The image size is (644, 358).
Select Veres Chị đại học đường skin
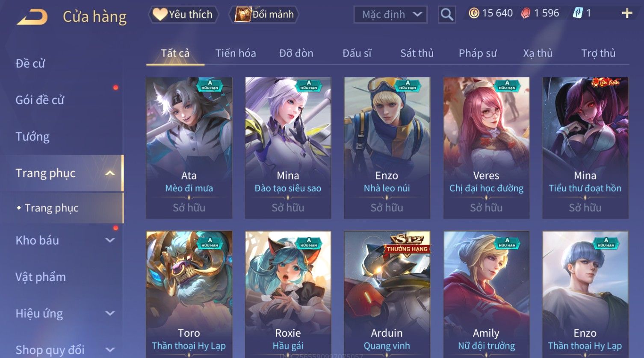pos(486,148)
